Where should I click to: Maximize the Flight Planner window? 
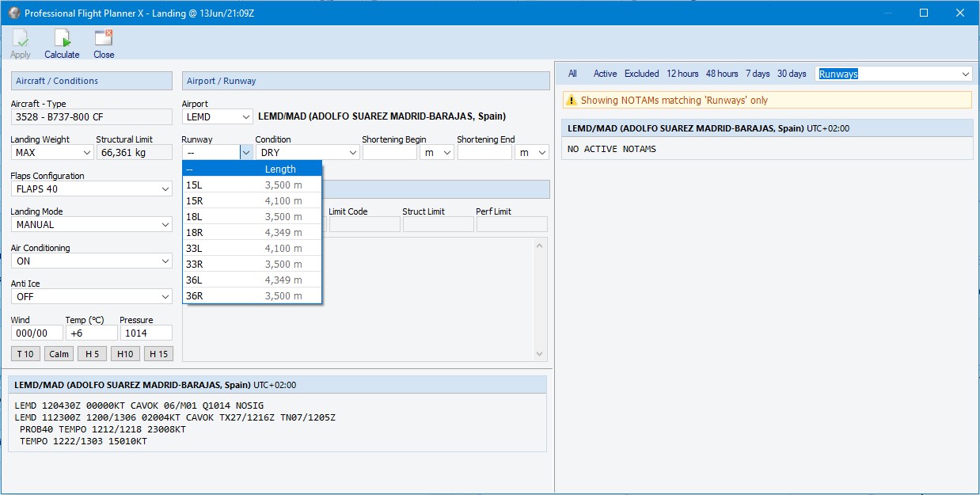pyautogui.click(x=924, y=13)
